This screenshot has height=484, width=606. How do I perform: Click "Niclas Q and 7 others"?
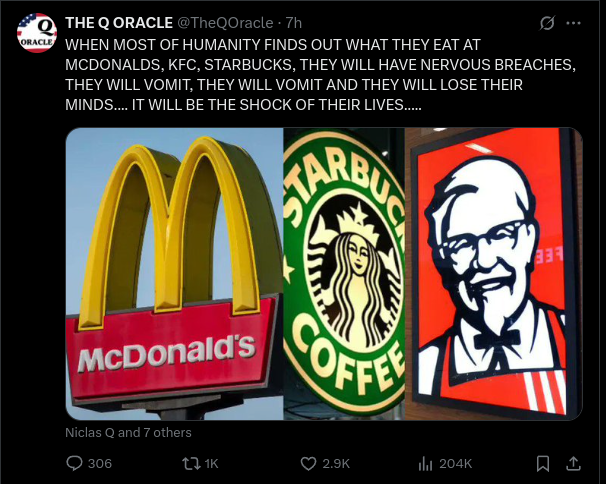128,432
